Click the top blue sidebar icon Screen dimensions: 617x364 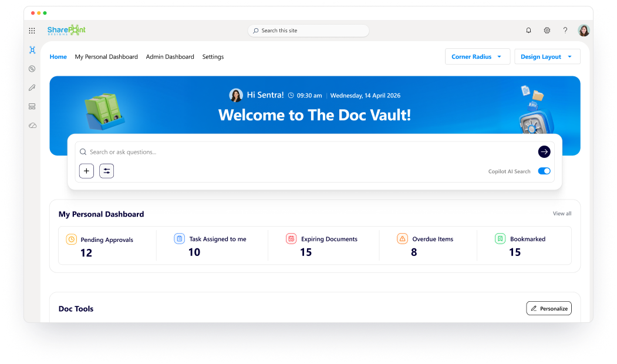(32, 50)
